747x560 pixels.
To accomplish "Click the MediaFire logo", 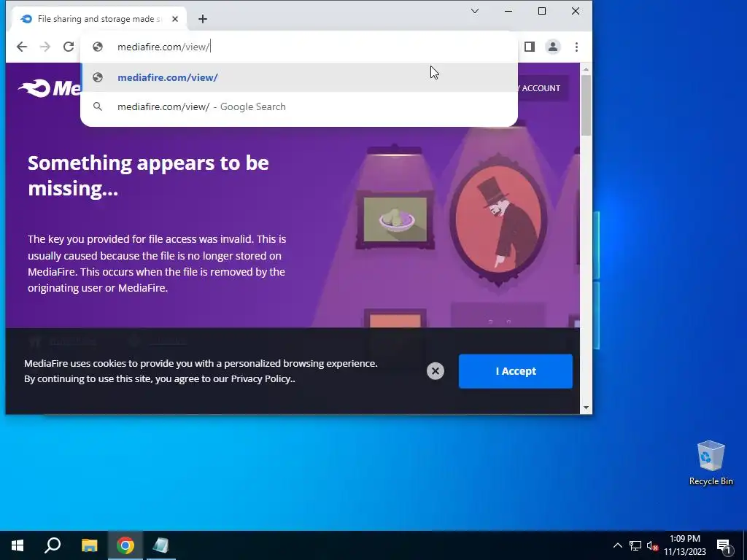I will pyautogui.click(x=50, y=88).
